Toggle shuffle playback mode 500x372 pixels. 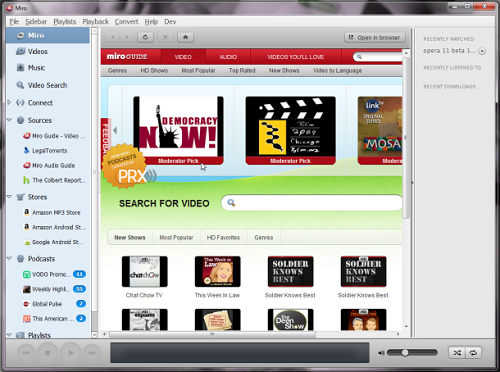[457, 353]
